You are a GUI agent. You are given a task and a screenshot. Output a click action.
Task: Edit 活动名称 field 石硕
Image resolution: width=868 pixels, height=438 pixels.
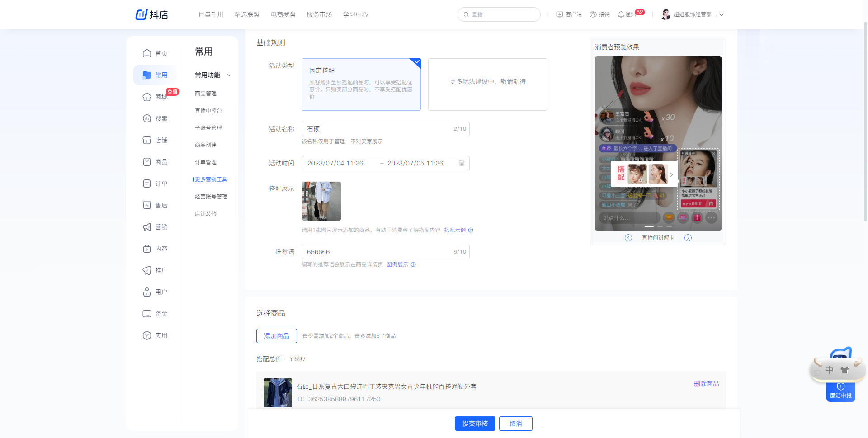(x=386, y=129)
